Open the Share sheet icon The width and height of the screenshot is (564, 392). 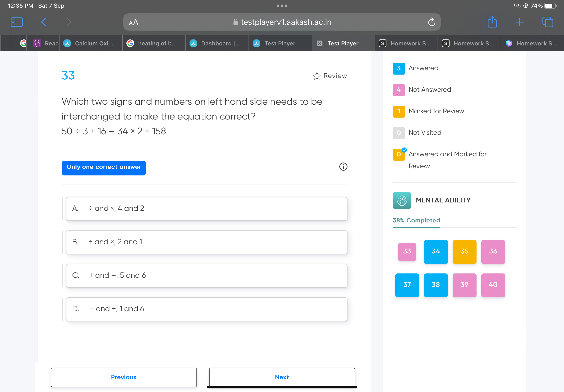point(492,22)
